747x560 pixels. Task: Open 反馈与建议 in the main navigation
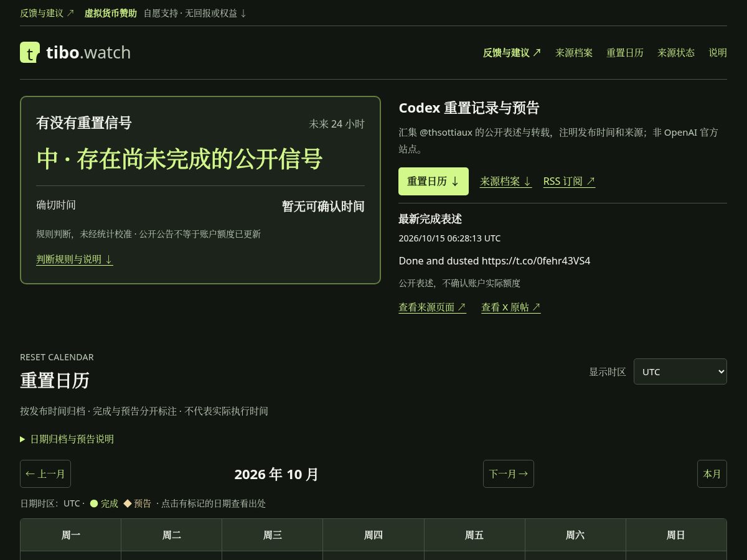[x=512, y=53]
